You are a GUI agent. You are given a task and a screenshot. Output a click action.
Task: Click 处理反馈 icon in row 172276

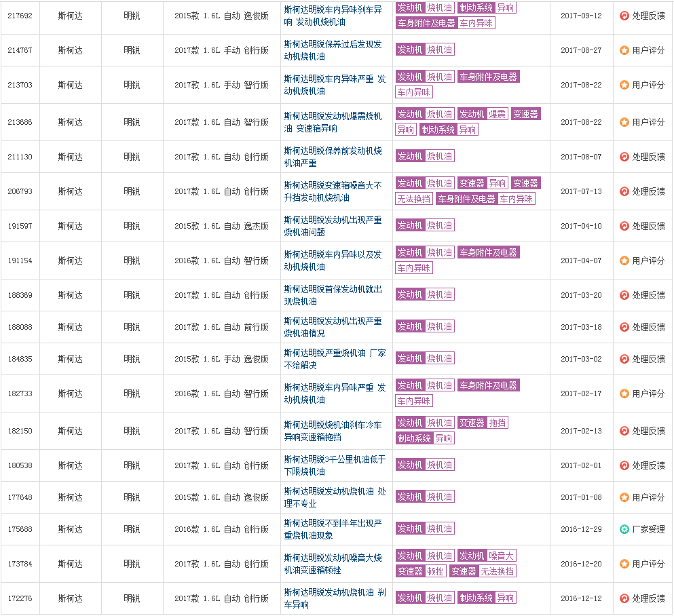624,598
